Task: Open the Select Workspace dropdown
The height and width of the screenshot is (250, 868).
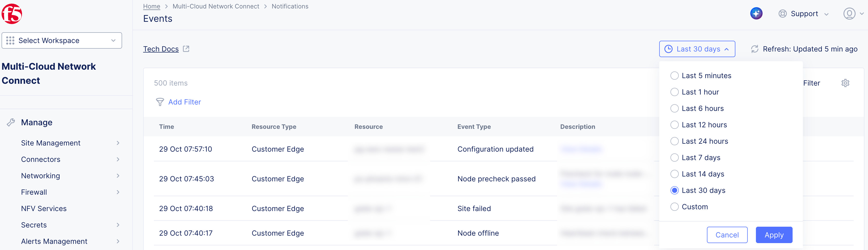Action: pyautogui.click(x=62, y=41)
